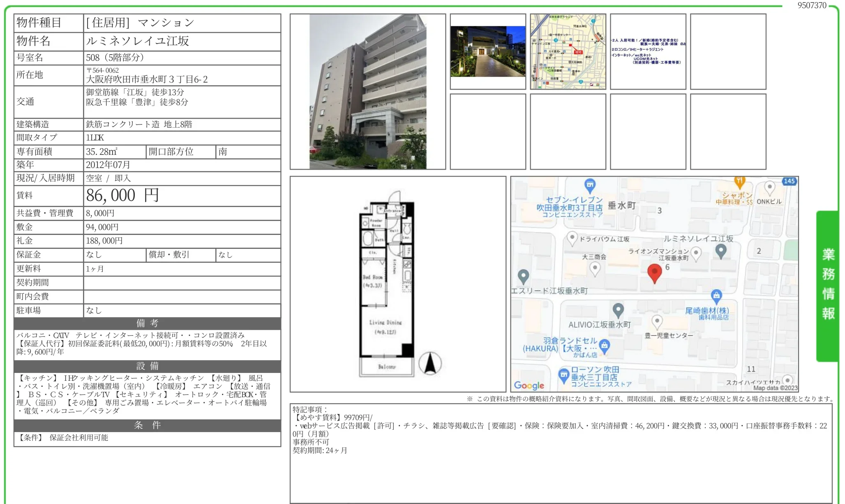Viewport: 845px width, 504px height.
Task: Click the '垂水町' district label on the map
Action: [x=622, y=205]
